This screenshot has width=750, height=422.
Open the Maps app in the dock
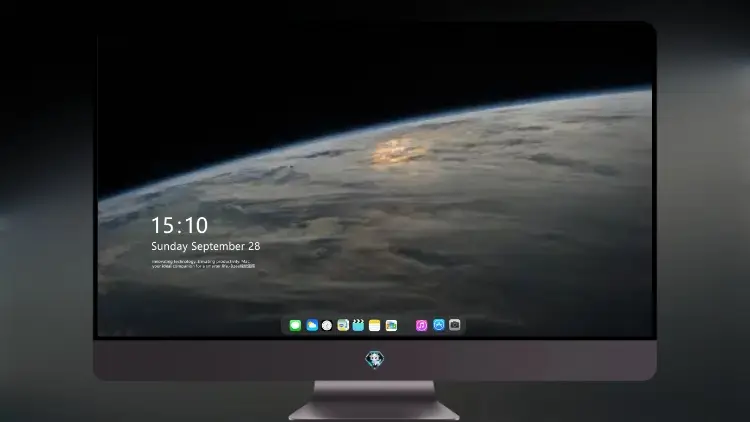(x=343, y=325)
